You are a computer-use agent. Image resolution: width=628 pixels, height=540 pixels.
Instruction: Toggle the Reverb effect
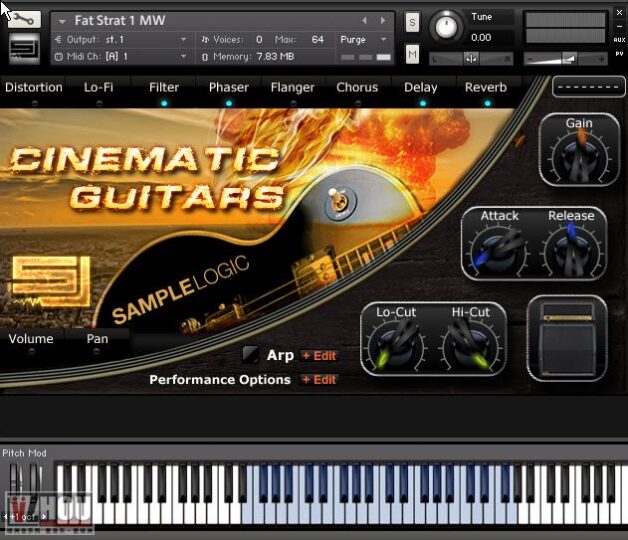coord(486,88)
